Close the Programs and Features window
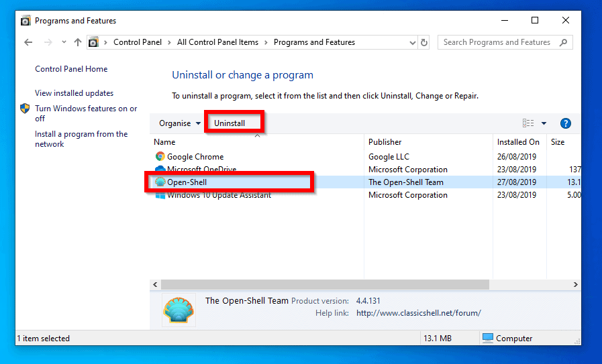The image size is (602, 364). point(566,20)
